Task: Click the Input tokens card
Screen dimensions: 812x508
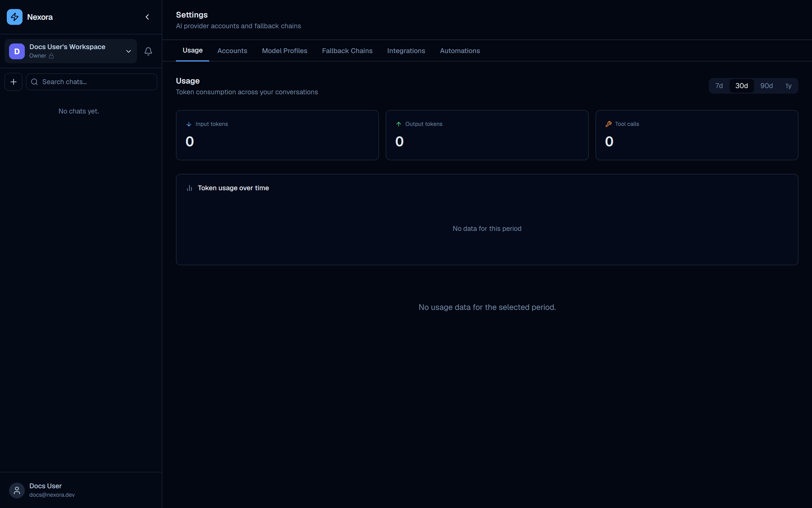Action: click(277, 135)
